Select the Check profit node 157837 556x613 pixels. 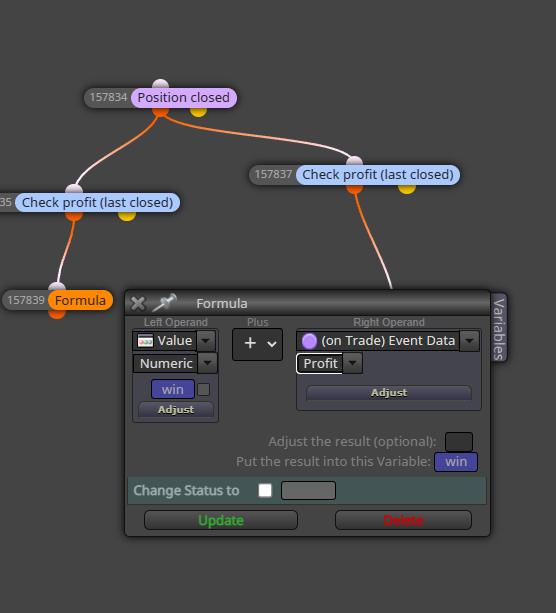tap(378, 174)
